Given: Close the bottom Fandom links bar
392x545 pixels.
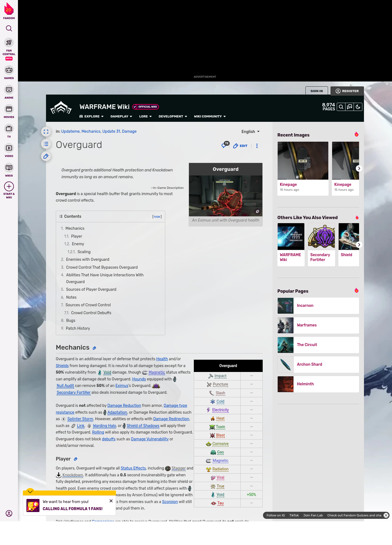Looking at the screenshot, I should (x=386, y=515).
